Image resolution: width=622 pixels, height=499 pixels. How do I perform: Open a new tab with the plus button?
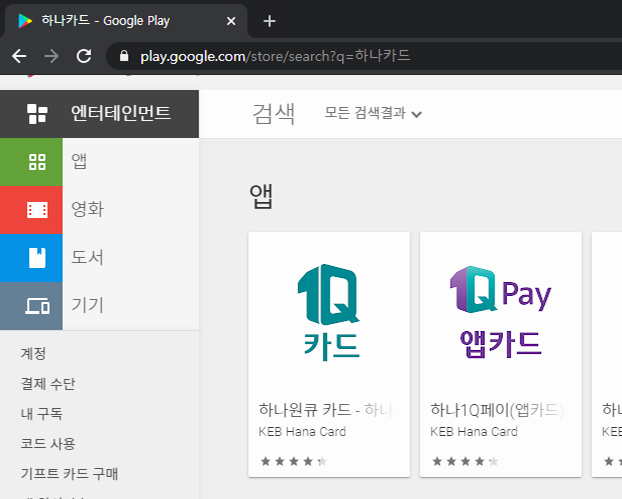click(x=269, y=21)
